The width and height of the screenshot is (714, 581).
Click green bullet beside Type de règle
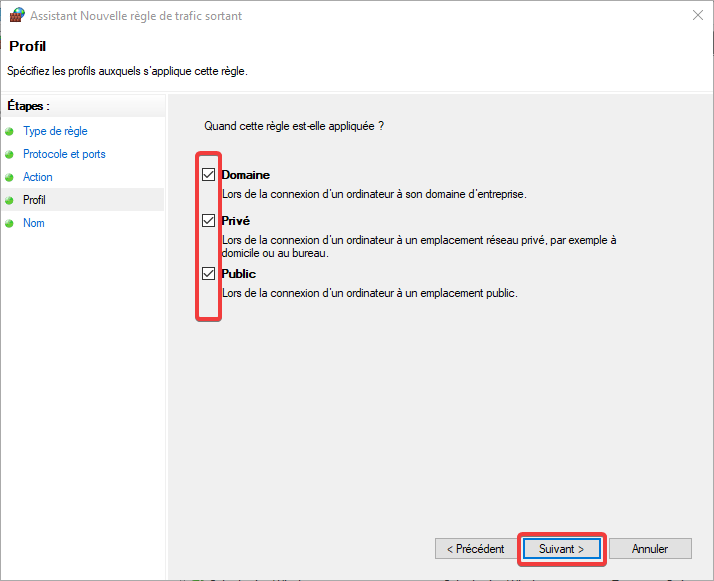(x=9, y=132)
